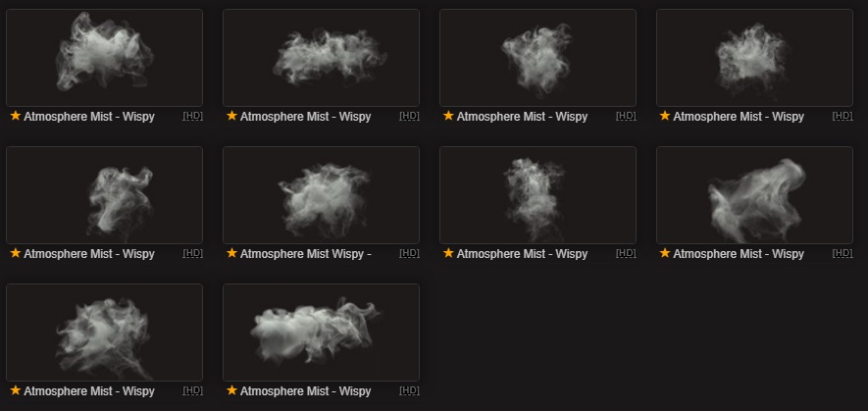
Task: Open the 'Atmosphere Mist Wispy -' title link
Action: click(306, 254)
